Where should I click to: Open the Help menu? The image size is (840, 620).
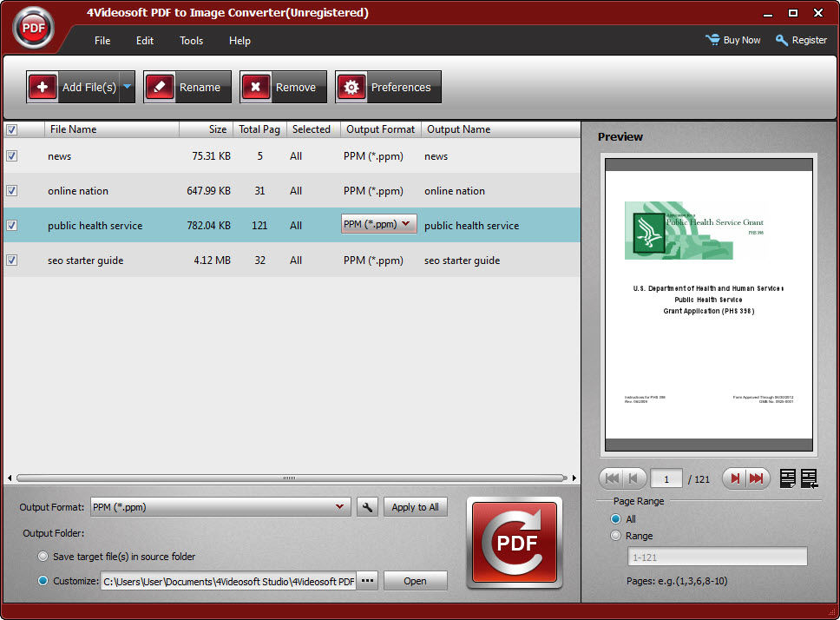(240, 41)
